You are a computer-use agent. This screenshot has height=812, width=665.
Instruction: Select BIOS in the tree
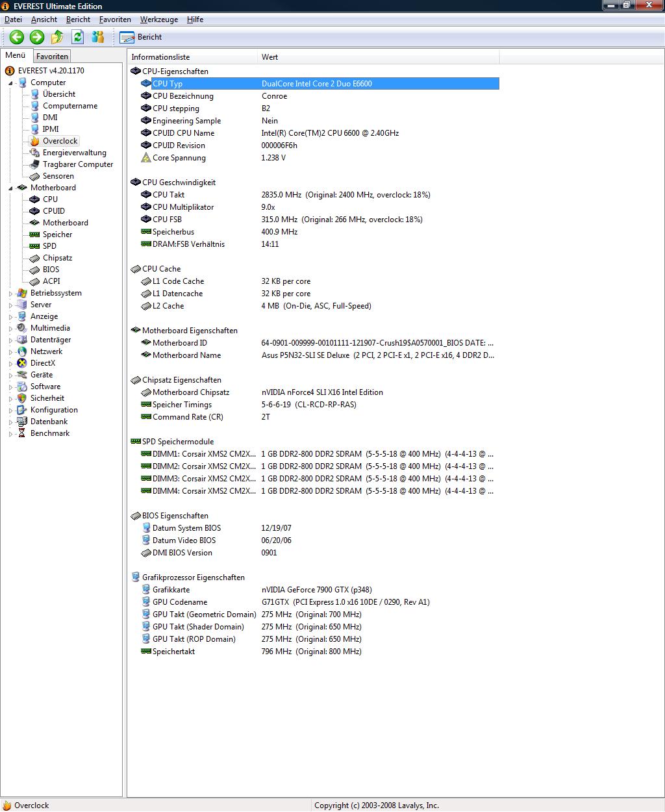pyautogui.click(x=51, y=270)
